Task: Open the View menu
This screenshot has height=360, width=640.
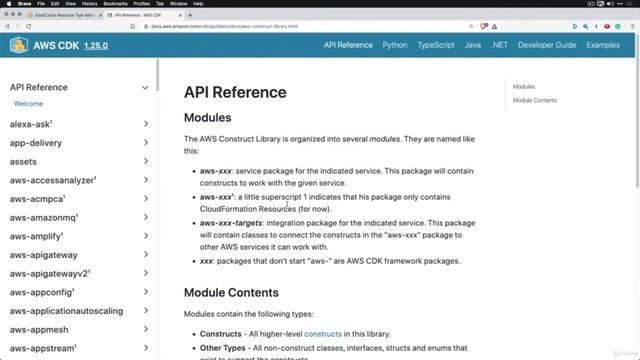Action: coord(70,4)
